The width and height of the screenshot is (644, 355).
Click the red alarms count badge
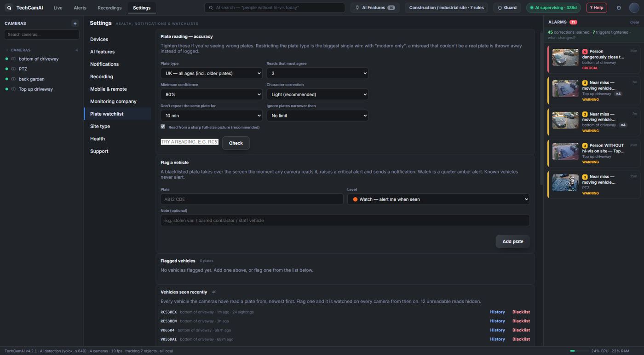click(573, 22)
